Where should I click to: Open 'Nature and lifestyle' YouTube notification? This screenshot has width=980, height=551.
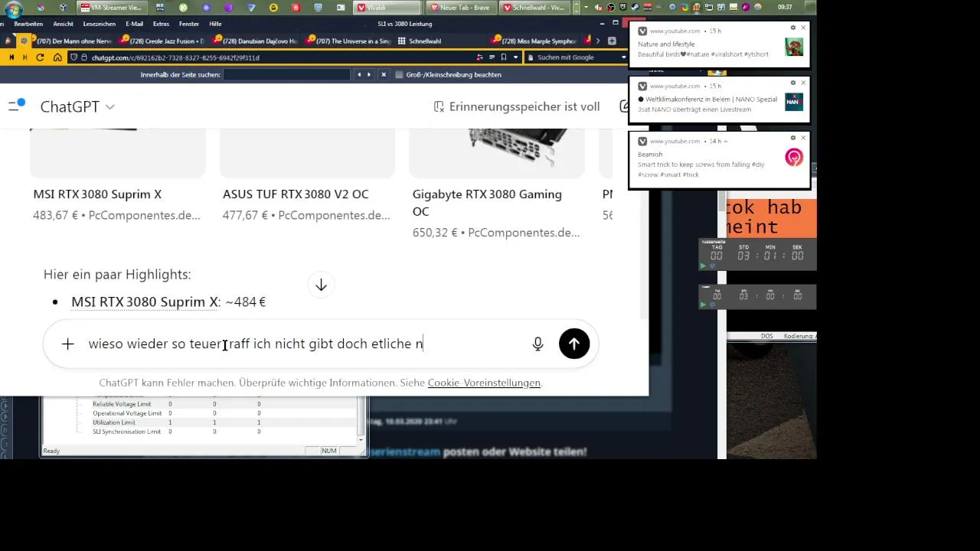(719, 44)
